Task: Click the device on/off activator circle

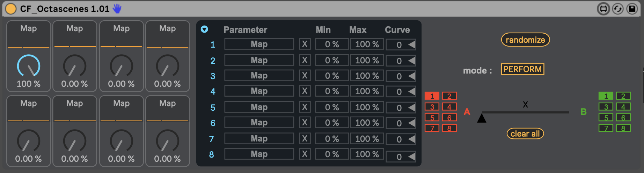Action: [11, 9]
